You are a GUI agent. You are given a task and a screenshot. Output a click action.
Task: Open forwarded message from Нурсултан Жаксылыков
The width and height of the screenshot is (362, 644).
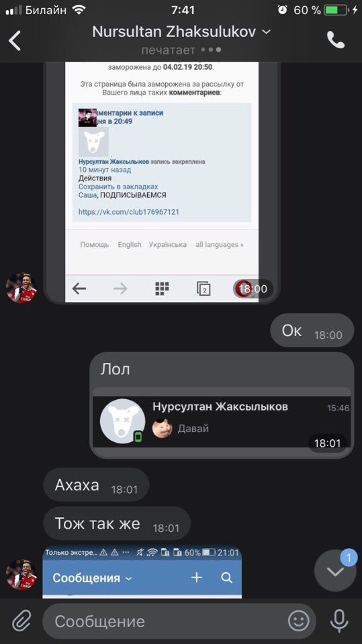(x=222, y=422)
